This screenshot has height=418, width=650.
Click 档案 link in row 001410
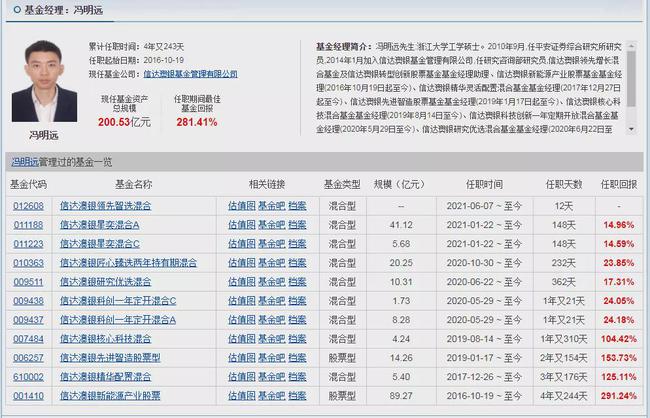click(x=297, y=396)
